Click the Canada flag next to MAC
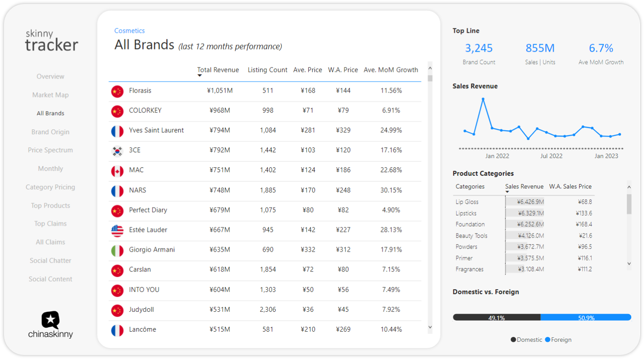Screen dimensions: 644x359 (x=117, y=171)
